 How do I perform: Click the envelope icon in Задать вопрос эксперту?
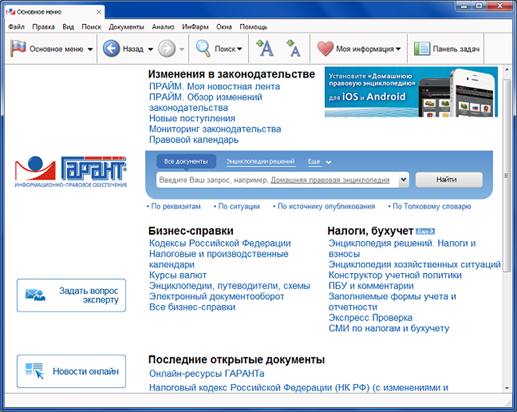click(35, 295)
